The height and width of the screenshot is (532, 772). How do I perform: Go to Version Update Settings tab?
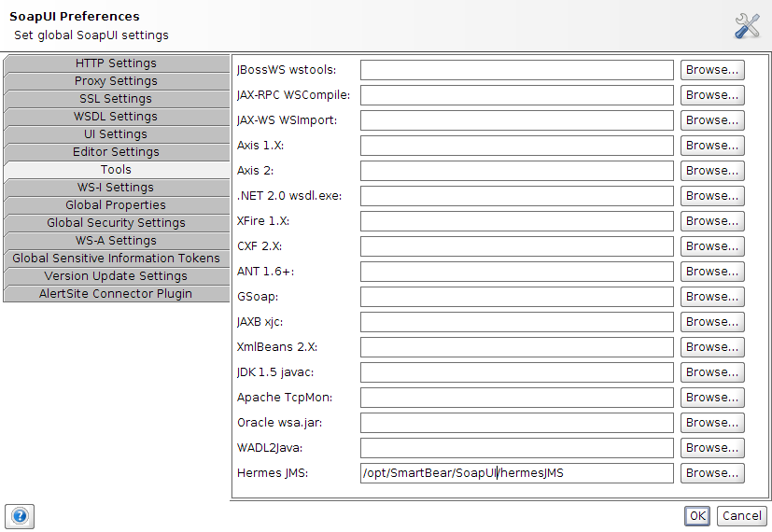click(x=116, y=276)
